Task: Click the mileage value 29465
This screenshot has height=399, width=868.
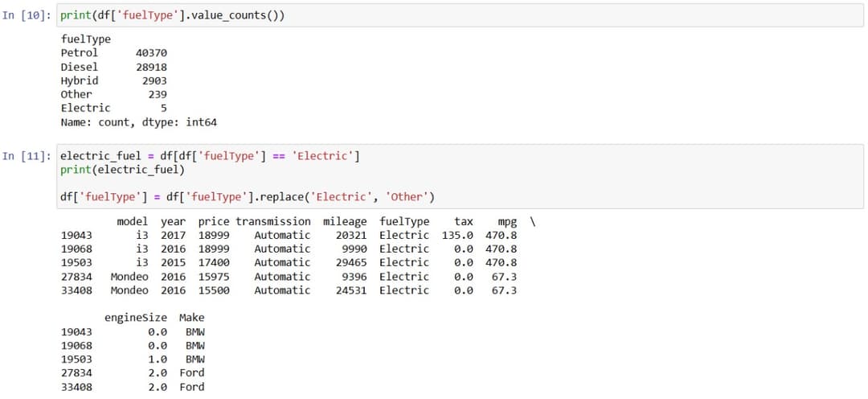Action: click(x=351, y=263)
